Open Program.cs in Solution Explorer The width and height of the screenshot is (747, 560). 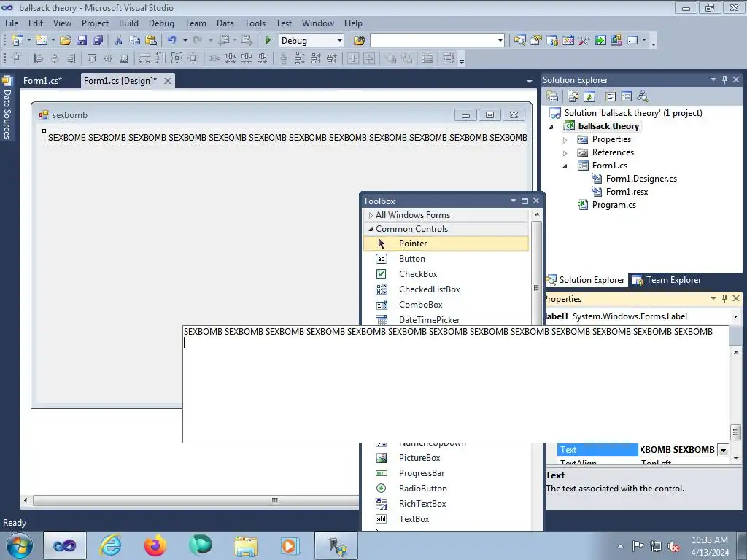click(x=614, y=205)
